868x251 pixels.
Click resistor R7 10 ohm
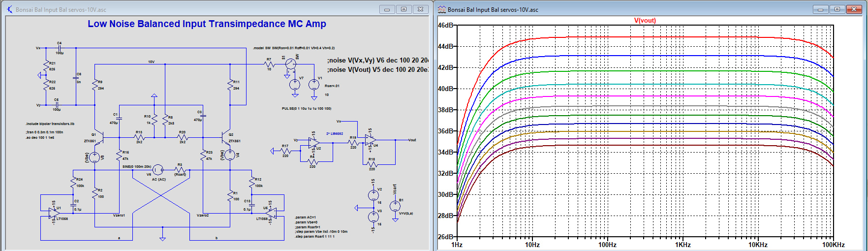pos(269,64)
